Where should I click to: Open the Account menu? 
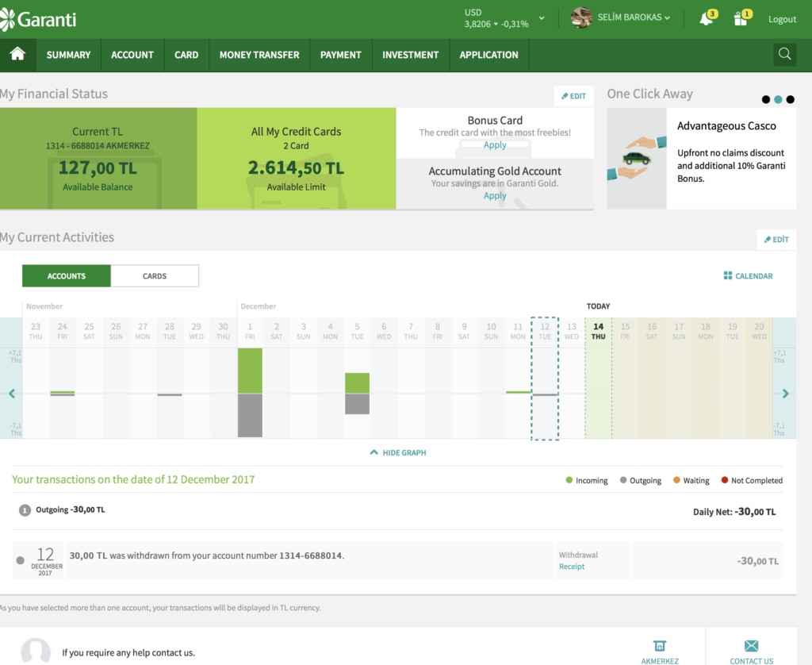[x=132, y=55]
